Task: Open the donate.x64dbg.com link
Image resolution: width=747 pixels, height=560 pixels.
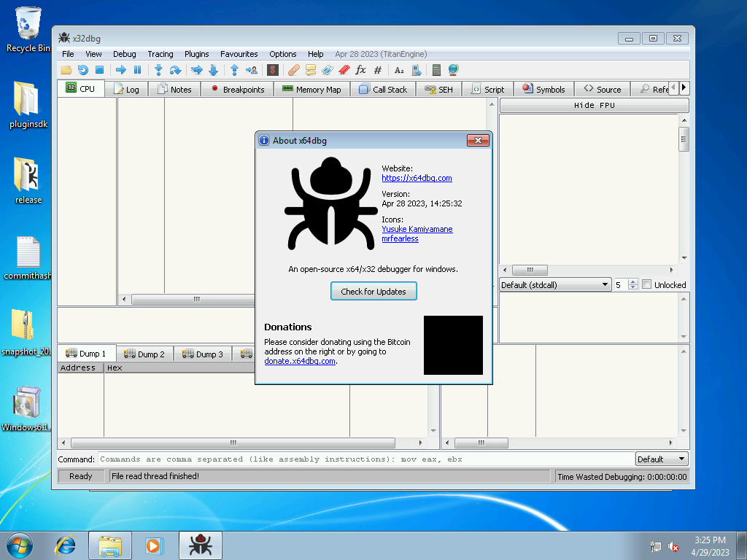Action: (x=301, y=361)
